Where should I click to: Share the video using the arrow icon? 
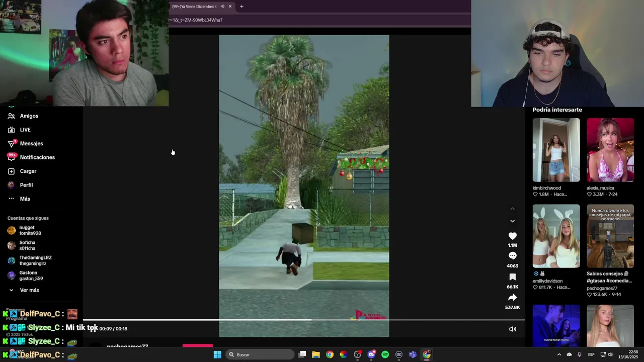click(x=512, y=298)
